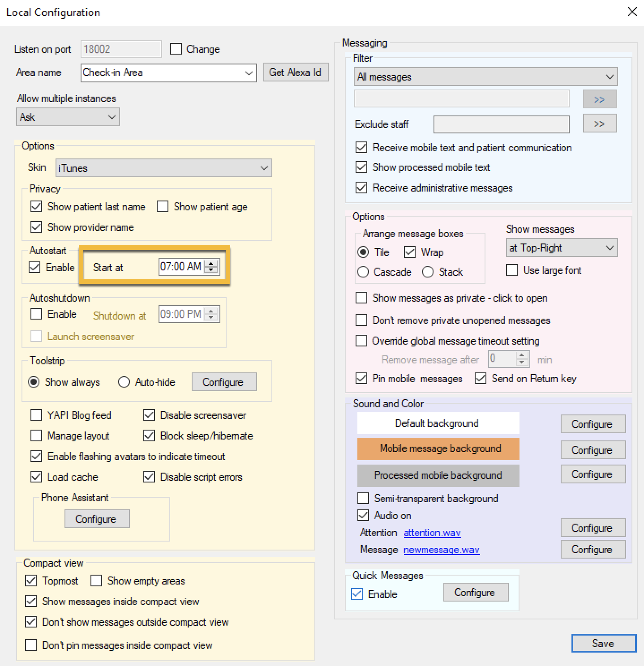Check Show messages as private option
Viewport: 644px width, 666px height.
coord(361,298)
